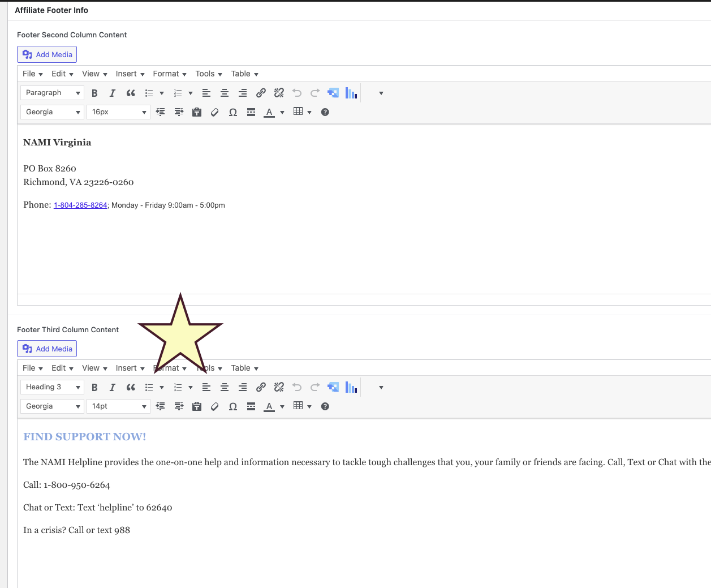
Task: Open Georgia font dropdown in Third Column editor
Action: tap(52, 406)
